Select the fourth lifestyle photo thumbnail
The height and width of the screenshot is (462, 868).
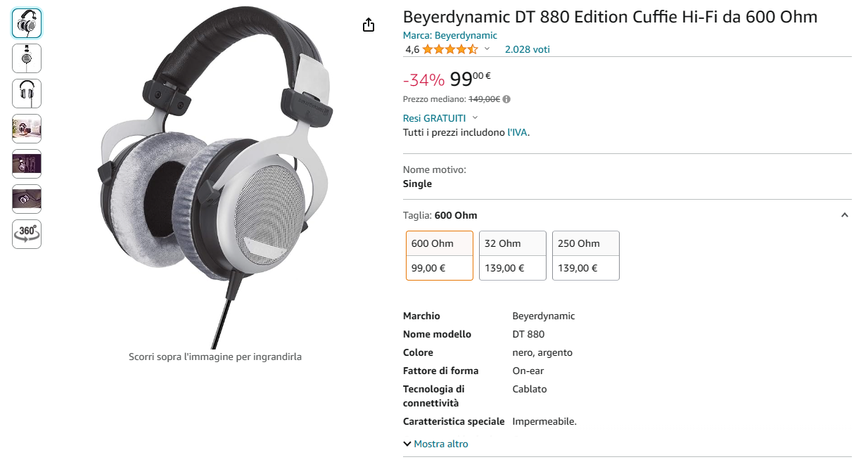[x=27, y=129]
